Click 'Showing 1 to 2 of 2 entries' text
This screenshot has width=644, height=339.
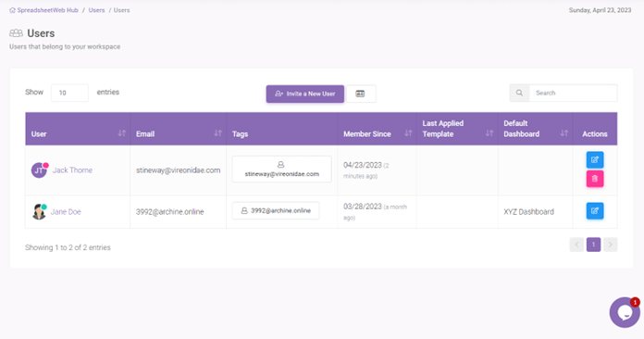(68, 247)
